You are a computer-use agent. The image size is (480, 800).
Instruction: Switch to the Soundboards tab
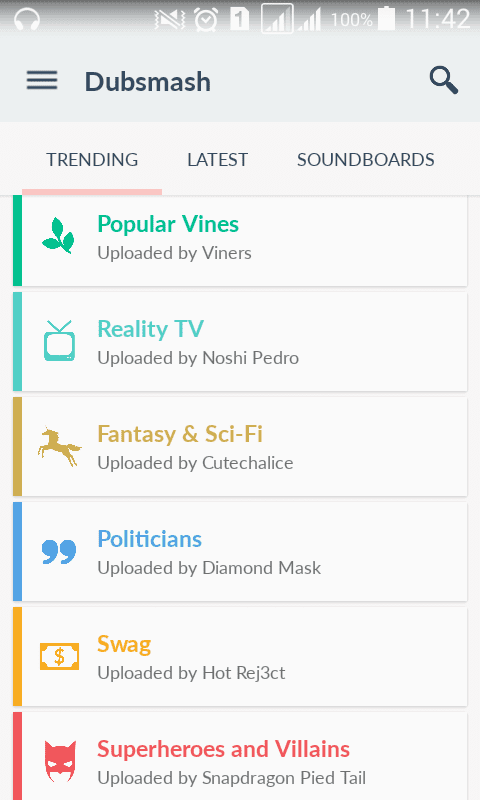click(366, 160)
